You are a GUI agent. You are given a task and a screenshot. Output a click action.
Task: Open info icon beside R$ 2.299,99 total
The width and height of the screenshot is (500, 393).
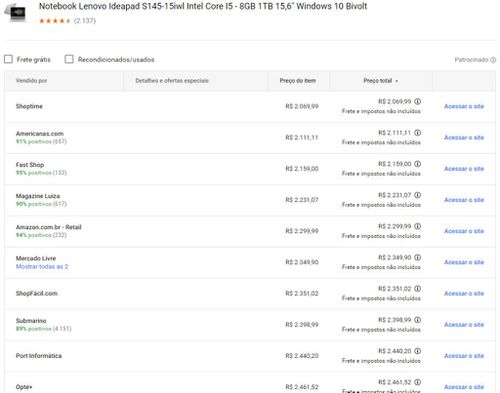pos(417,226)
